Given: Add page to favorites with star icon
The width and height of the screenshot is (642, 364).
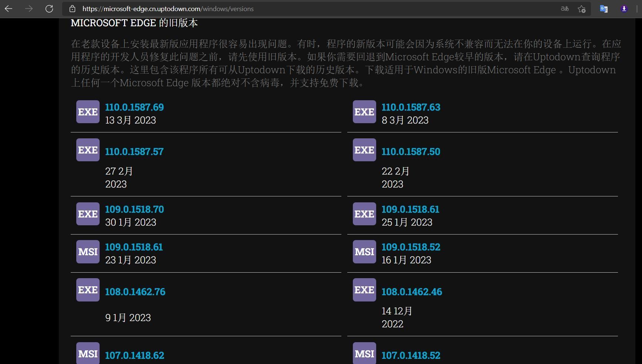Looking at the screenshot, I should tap(582, 9).
